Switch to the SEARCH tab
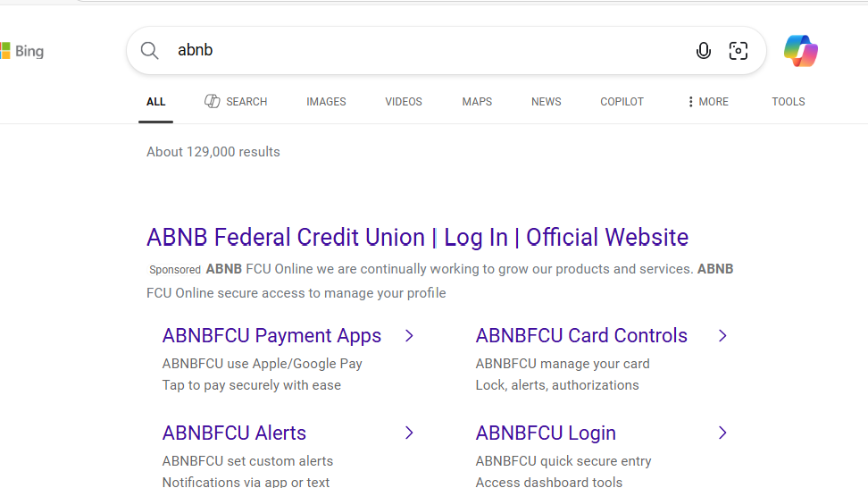The width and height of the screenshot is (868, 488). pyautogui.click(x=236, y=102)
